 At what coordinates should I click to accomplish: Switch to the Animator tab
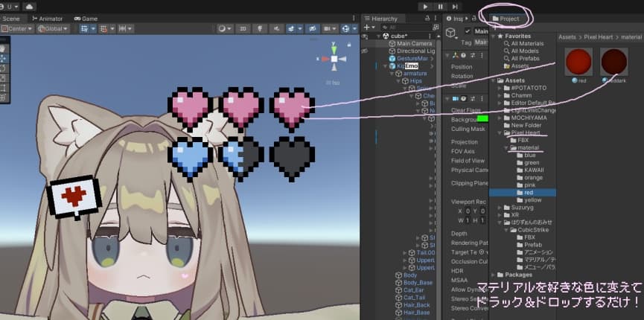coord(48,19)
